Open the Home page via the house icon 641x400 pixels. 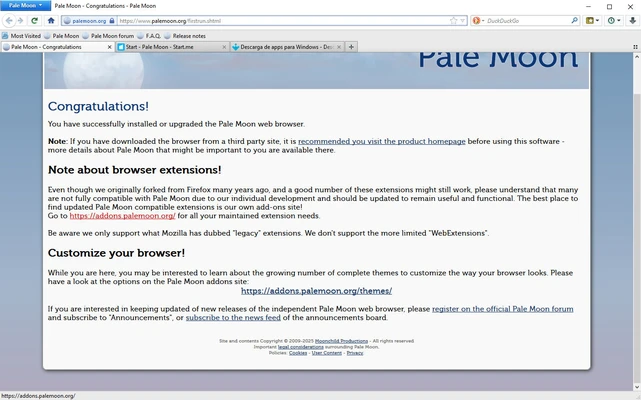pos(51,20)
